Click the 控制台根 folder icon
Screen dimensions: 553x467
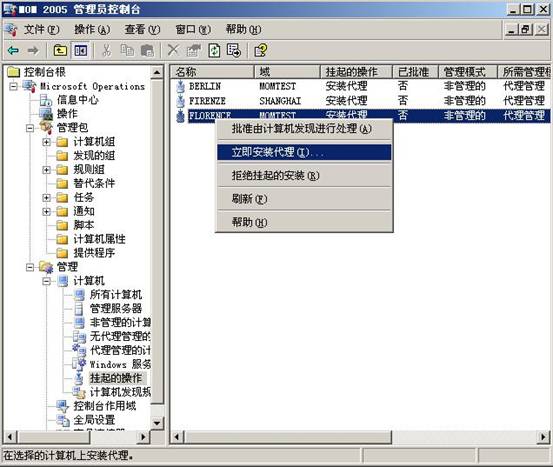(13, 72)
